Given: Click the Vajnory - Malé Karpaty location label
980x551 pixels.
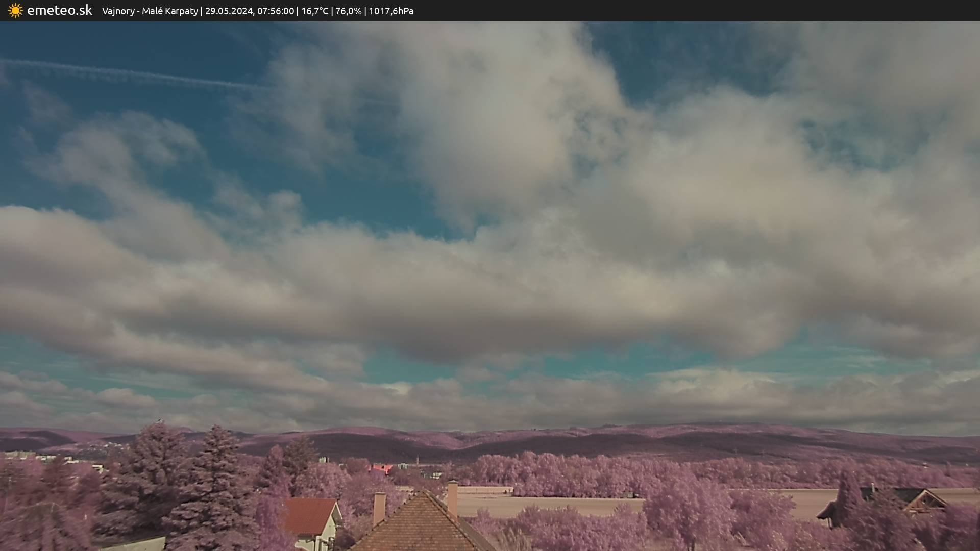Looking at the screenshot, I should tap(150, 11).
